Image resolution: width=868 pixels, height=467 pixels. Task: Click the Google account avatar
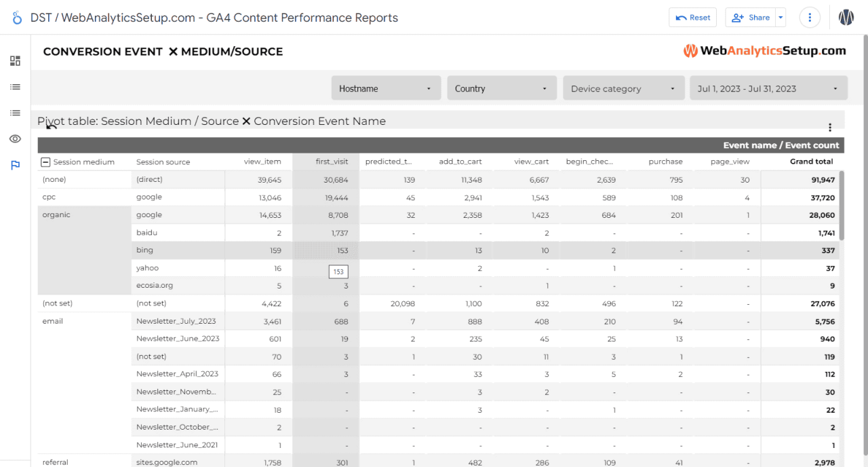click(846, 17)
